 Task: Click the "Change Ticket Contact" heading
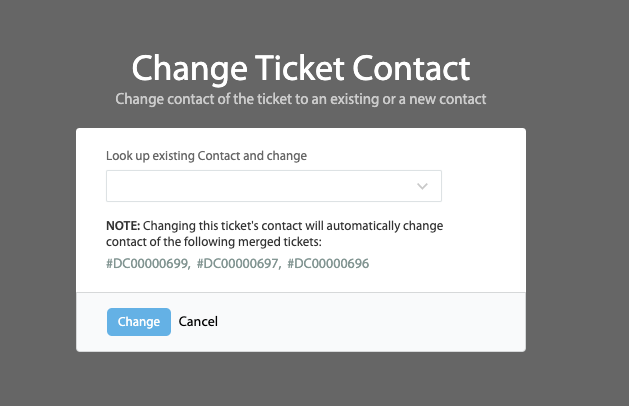[x=300, y=69]
